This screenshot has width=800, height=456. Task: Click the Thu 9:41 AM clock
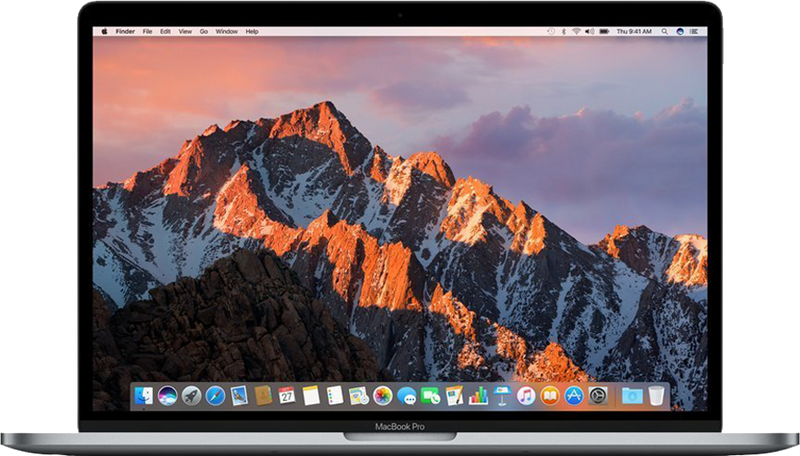point(634,31)
